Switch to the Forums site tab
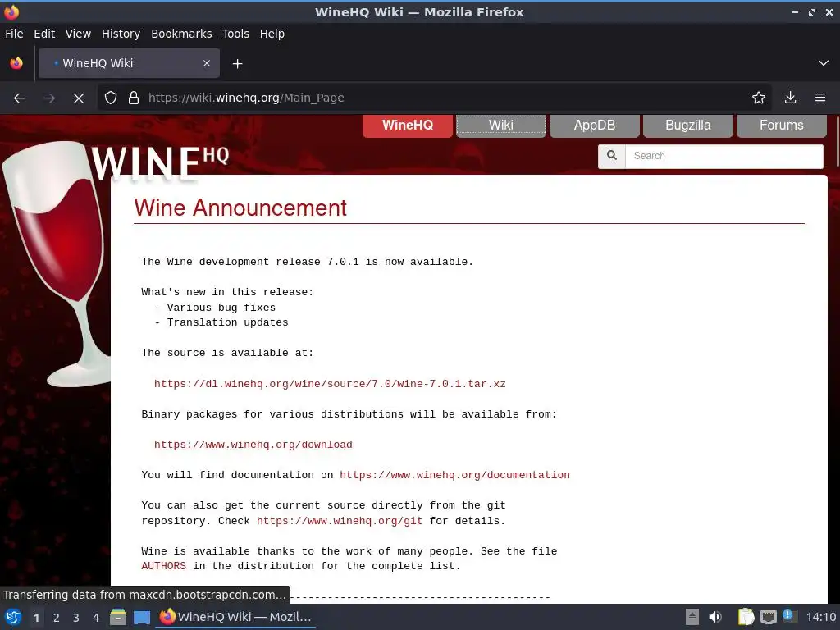The image size is (840, 630). pos(782,126)
